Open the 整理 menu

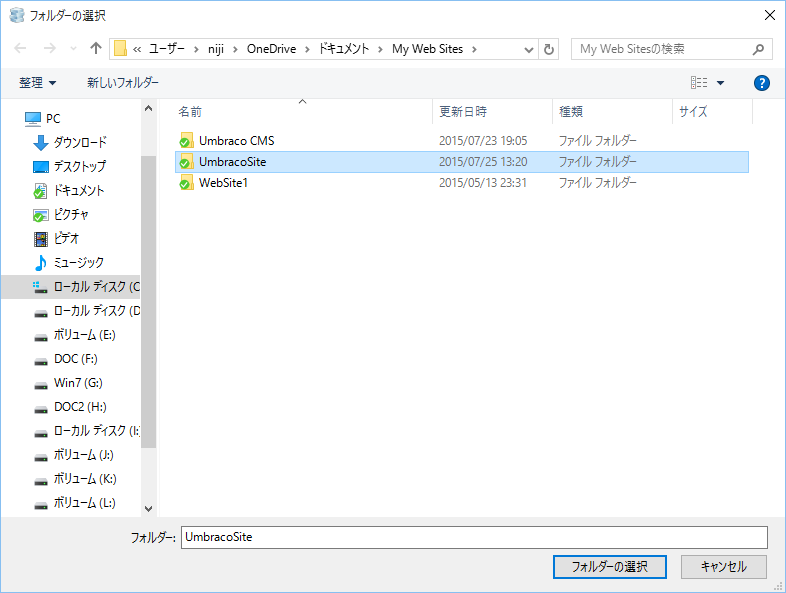[x=37, y=83]
